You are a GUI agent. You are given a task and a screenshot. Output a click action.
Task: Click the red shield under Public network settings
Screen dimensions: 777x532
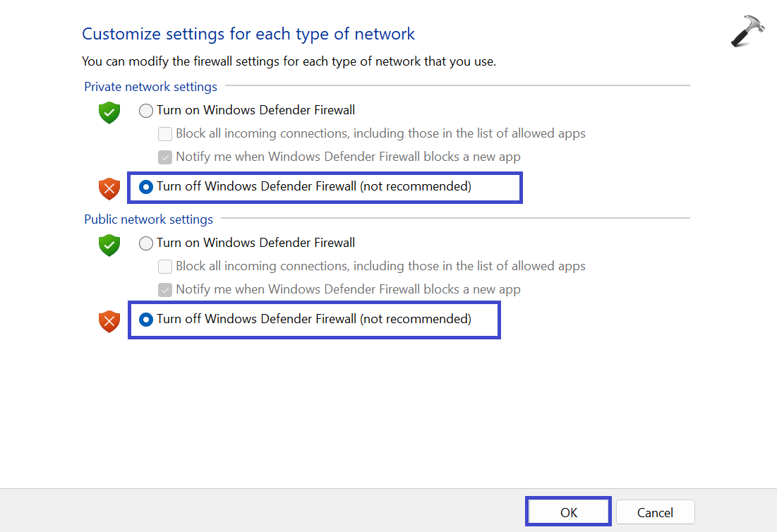click(109, 321)
